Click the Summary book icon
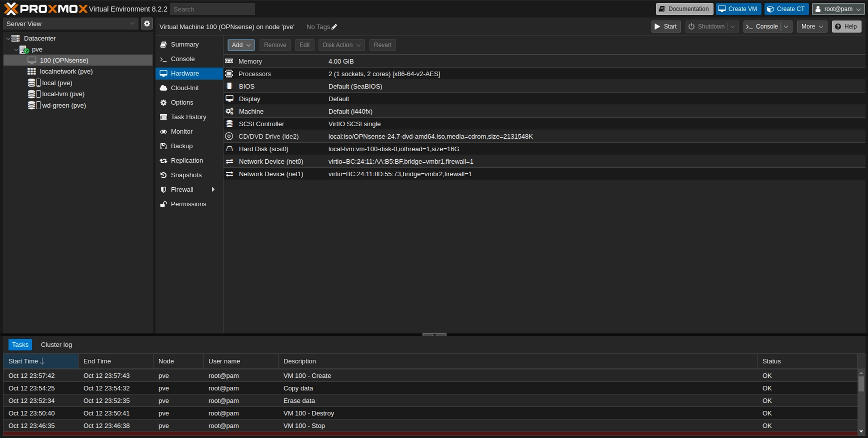868x438 pixels. coord(163,45)
